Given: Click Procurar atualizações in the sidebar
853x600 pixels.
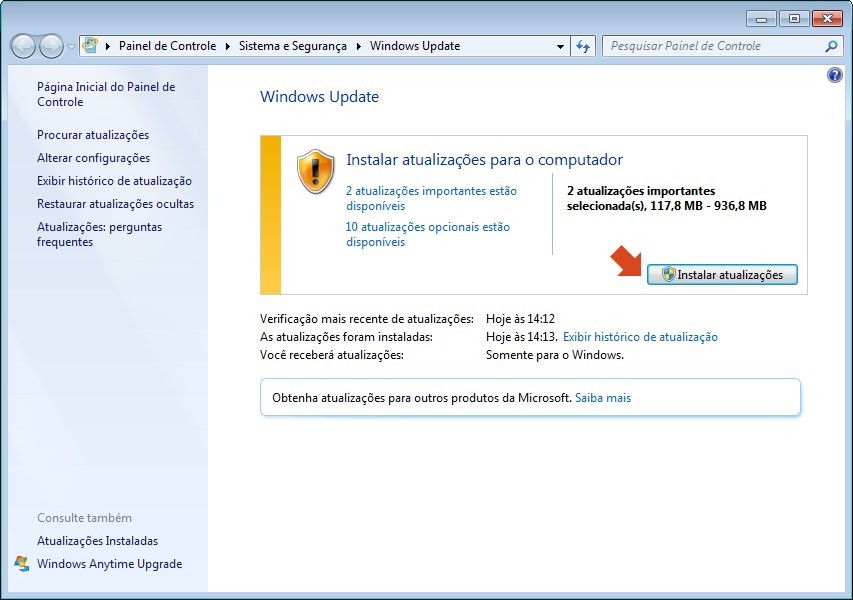Looking at the screenshot, I should pos(93,135).
